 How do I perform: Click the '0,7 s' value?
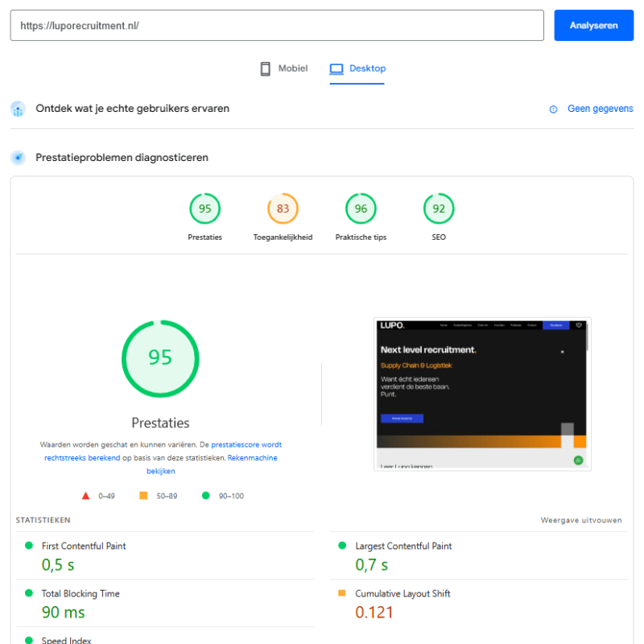371,565
